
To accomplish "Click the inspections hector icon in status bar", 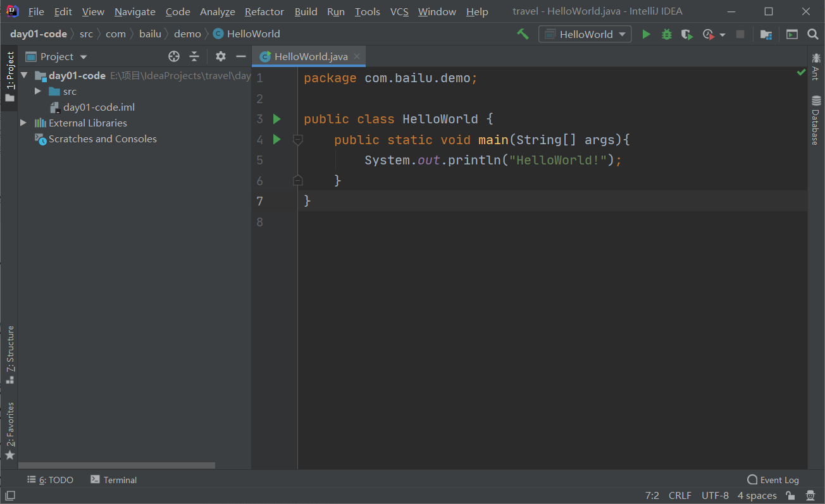I will click(x=810, y=496).
